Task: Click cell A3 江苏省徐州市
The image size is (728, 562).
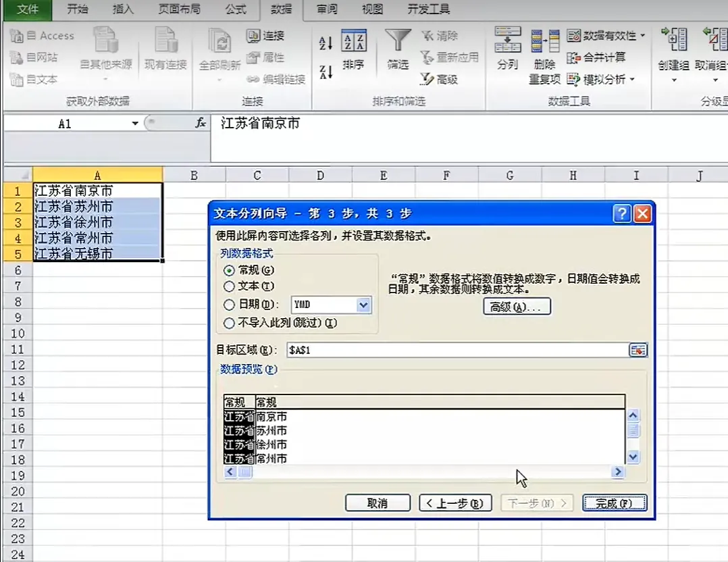Action: 98,222
